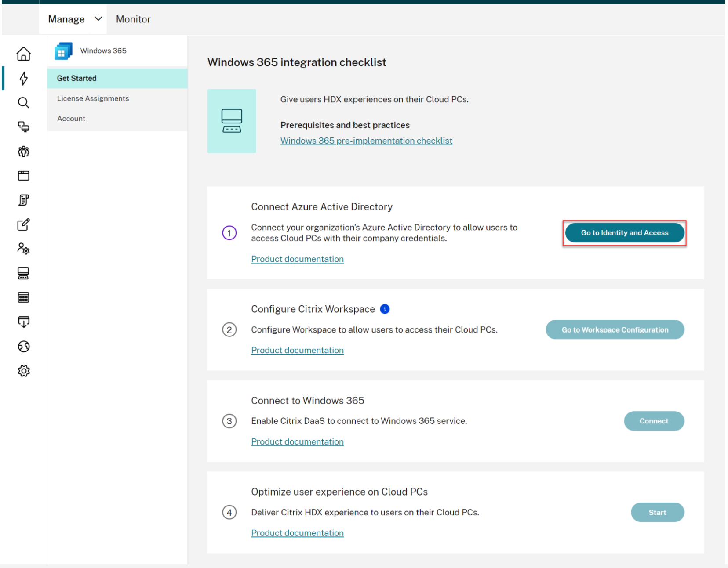Open the user with gear administrators icon
Screen dimensions: 728x568
click(x=24, y=249)
